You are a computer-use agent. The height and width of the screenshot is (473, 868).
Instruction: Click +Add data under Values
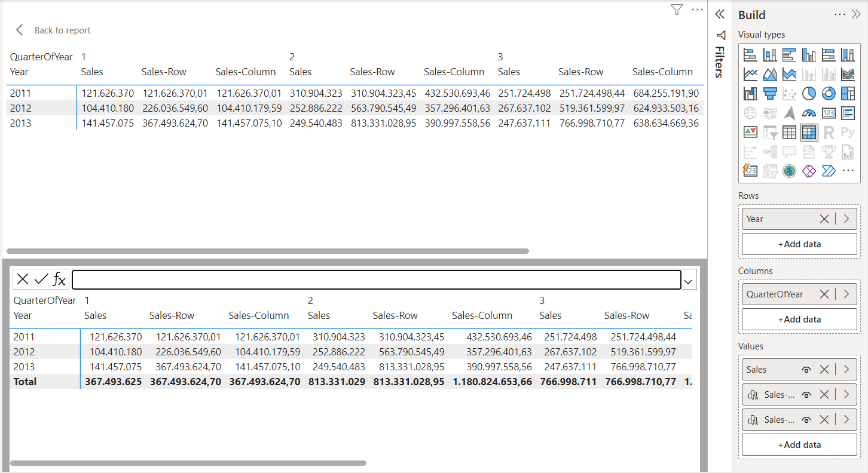[x=799, y=445]
